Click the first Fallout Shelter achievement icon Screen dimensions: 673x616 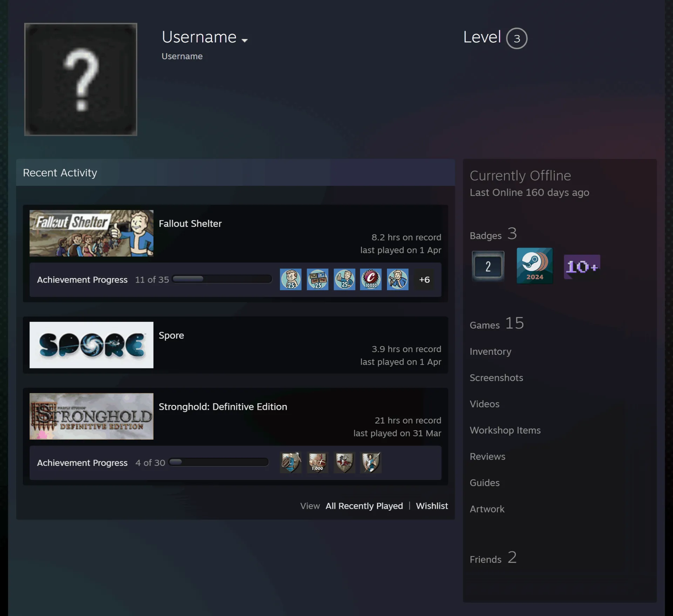coord(291,279)
